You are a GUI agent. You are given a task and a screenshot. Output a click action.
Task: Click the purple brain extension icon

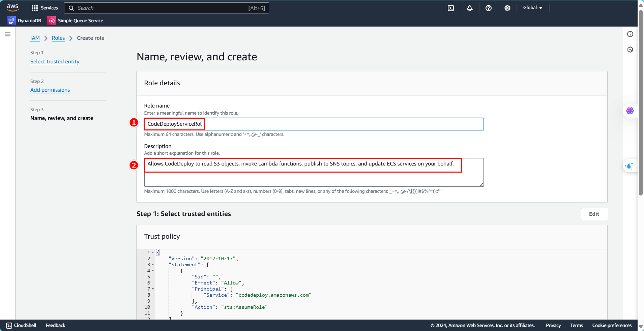tap(630, 111)
